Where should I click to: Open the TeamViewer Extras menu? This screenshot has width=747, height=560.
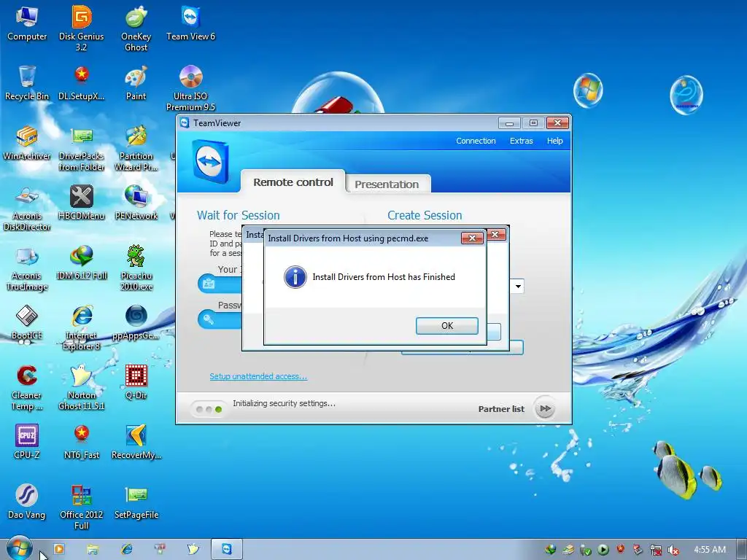521,141
